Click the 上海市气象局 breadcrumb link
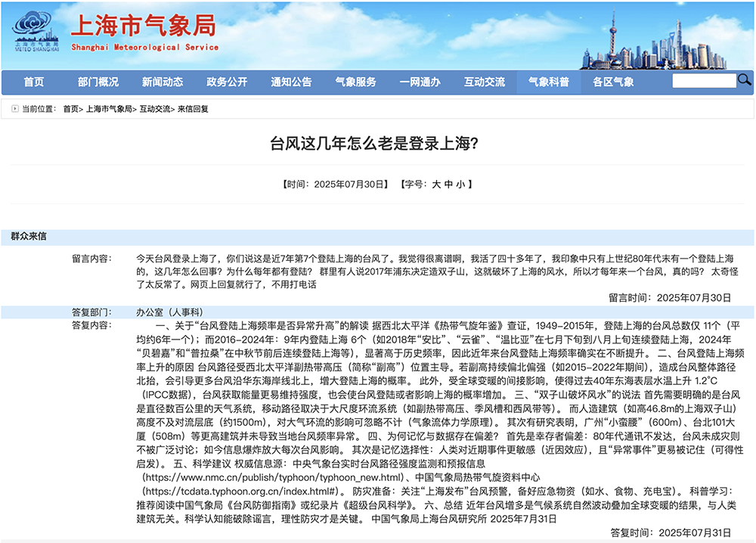The height and width of the screenshot is (543, 756). click(x=110, y=109)
